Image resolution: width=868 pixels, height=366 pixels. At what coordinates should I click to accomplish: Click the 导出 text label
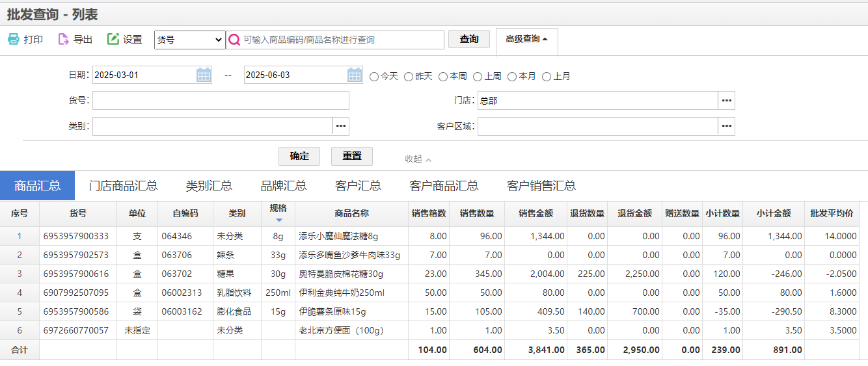tap(83, 40)
